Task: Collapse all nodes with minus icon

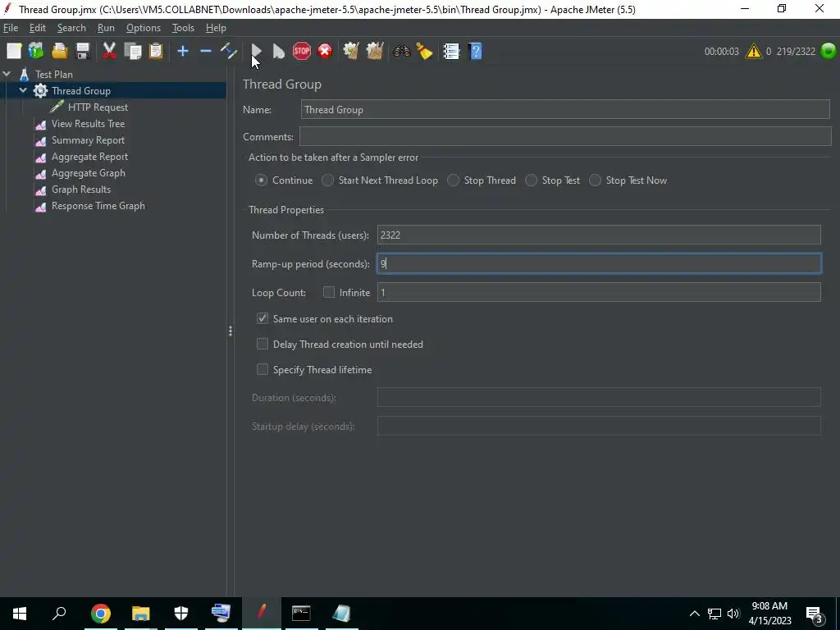Action: coord(206,51)
